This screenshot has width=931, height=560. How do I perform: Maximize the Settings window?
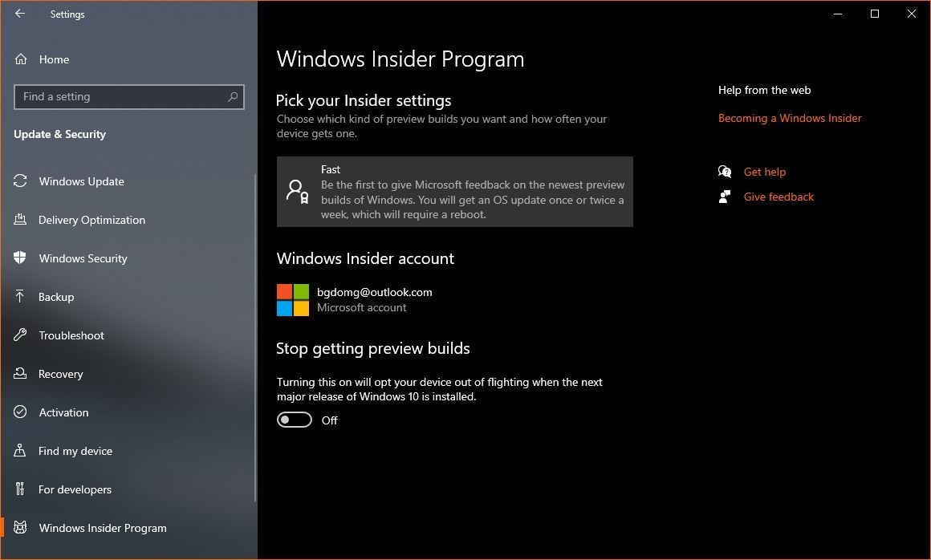[875, 14]
